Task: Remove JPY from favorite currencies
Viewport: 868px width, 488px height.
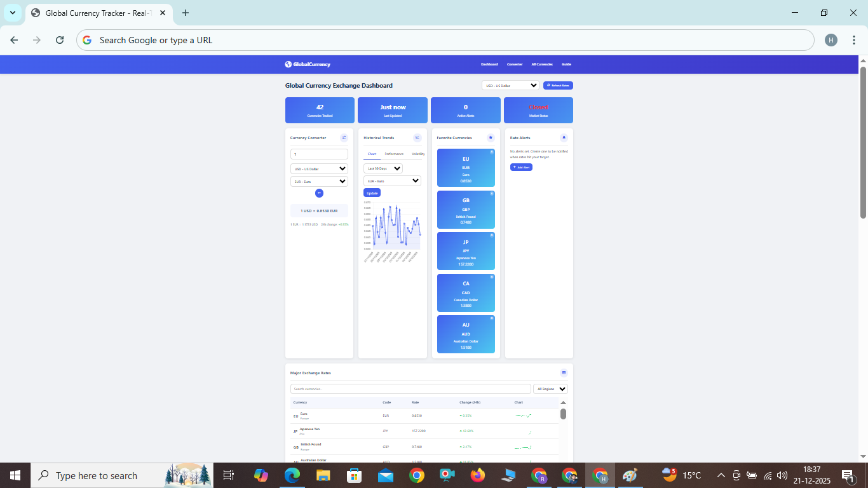Action: click(491, 235)
